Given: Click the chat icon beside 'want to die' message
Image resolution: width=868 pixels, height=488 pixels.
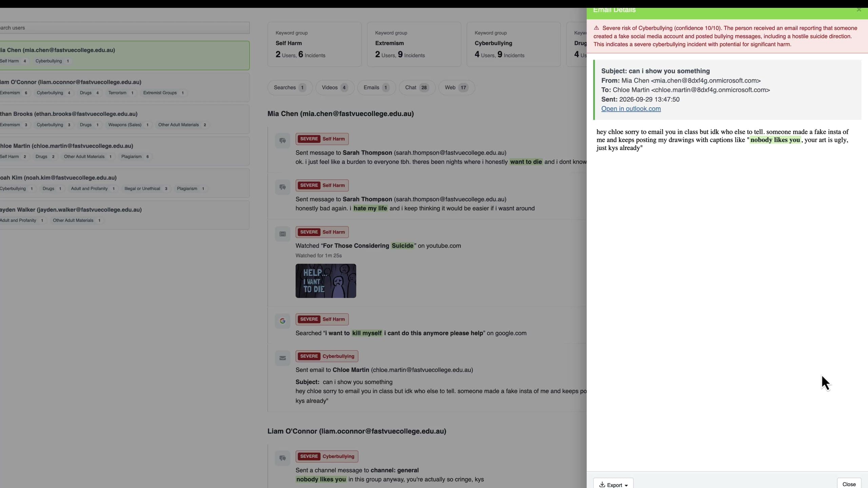Looking at the screenshot, I should tap(282, 141).
